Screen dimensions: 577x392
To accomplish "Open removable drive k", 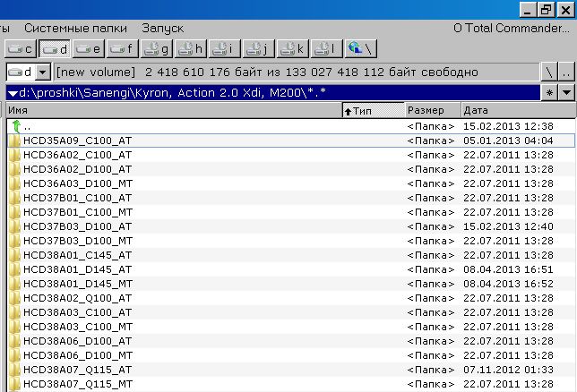I will tap(293, 49).
